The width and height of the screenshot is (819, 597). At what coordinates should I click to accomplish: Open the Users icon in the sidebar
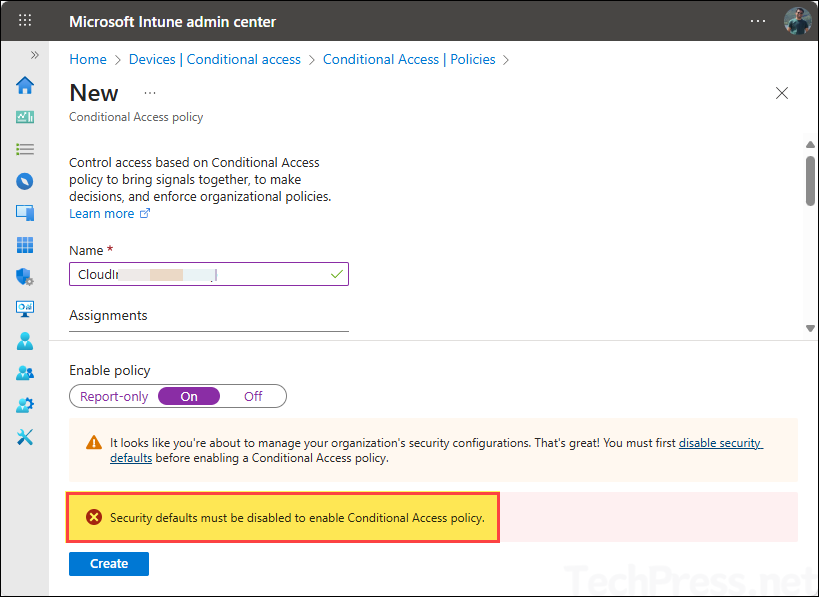(x=25, y=341)
